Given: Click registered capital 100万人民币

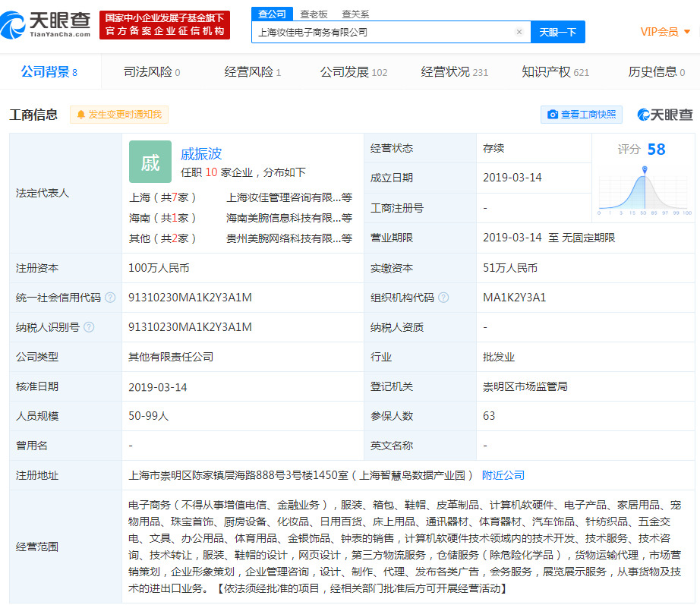Looking at the screenshot, I should click(x=159, y=269).
